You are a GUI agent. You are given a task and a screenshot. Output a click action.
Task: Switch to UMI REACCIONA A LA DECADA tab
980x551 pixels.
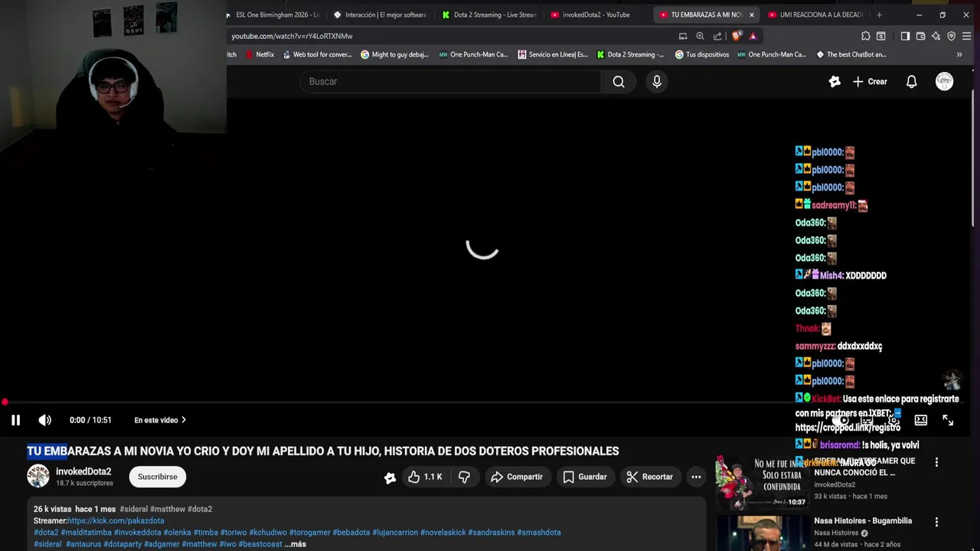click(815, 15)
